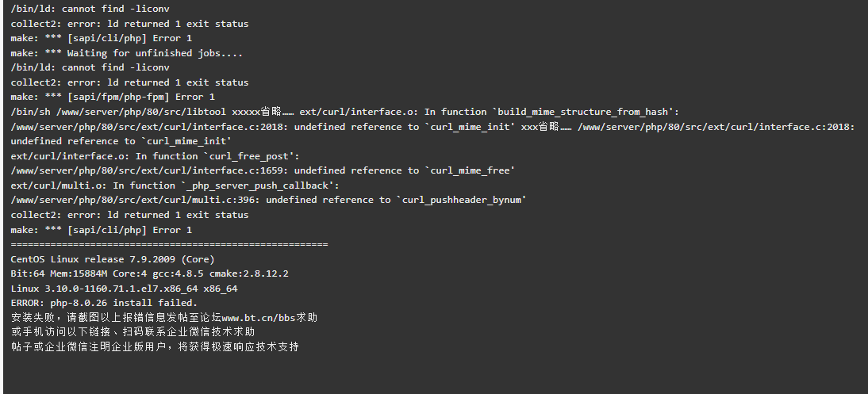This screenshot has height=394, width=868.
Task: Click the first '/bin/ld: cannot find -liconv' line
Action: (x=90, y=9)
